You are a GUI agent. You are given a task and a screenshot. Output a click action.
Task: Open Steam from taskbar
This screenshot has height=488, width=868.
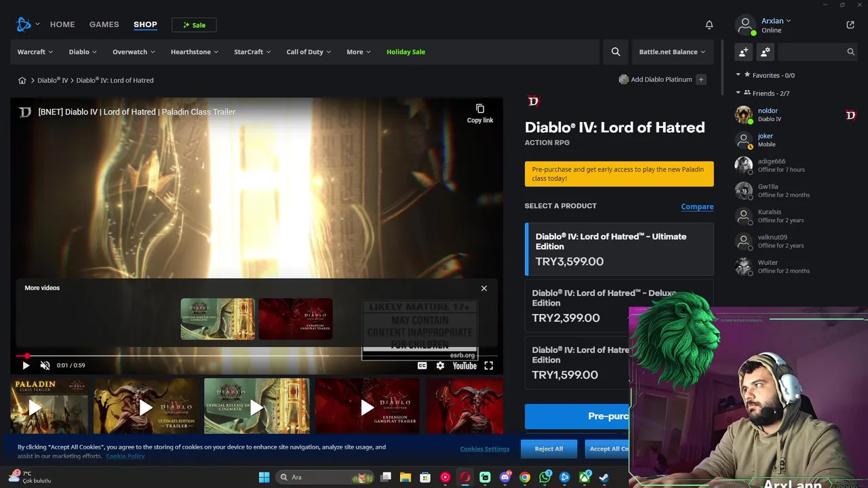[x=604, y=477]
